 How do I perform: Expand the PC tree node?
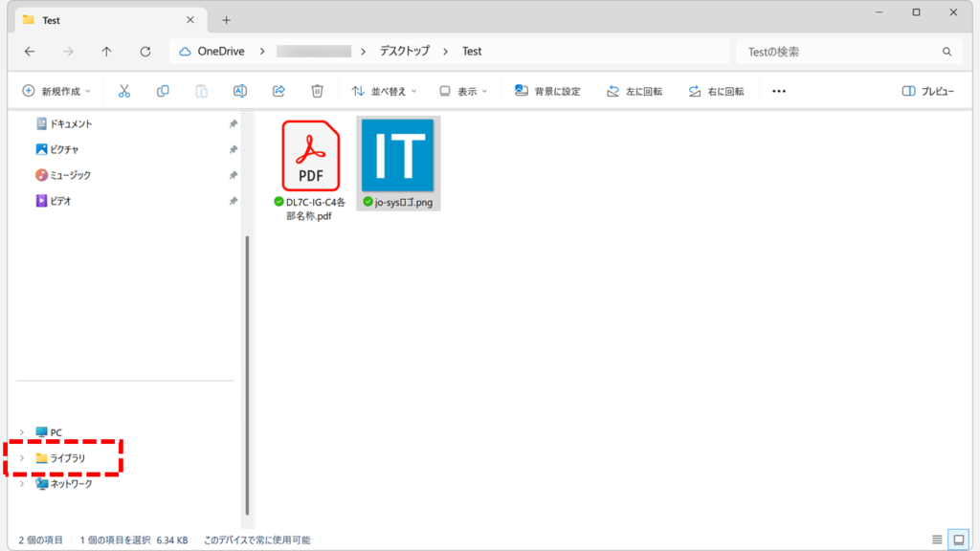tap(22, 432)
